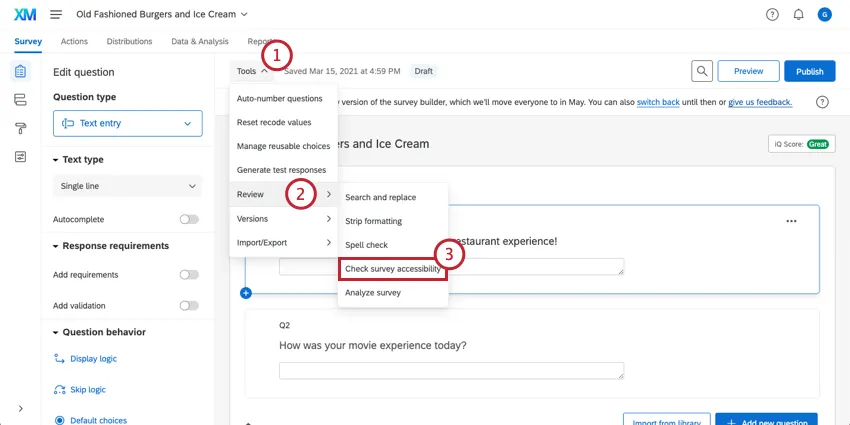View notifications bell icon
Viewport: 850px width, 425px height.
click(798, 15)
